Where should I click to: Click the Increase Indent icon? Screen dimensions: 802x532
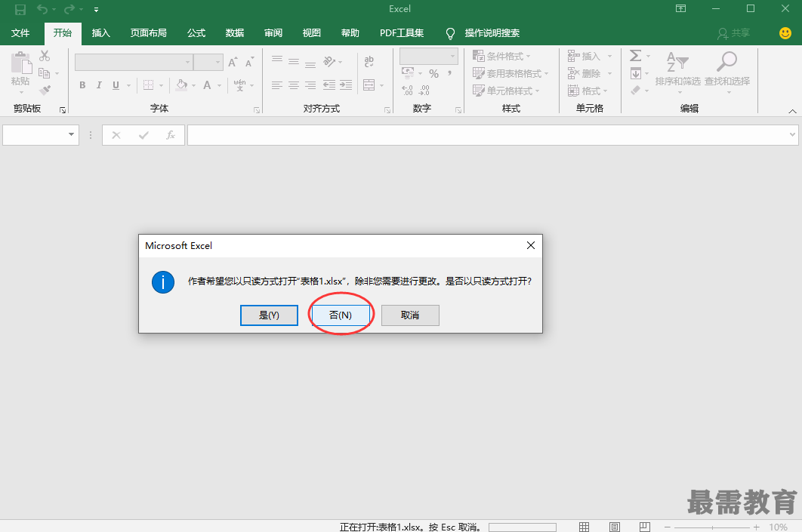[x=347, y=85]
